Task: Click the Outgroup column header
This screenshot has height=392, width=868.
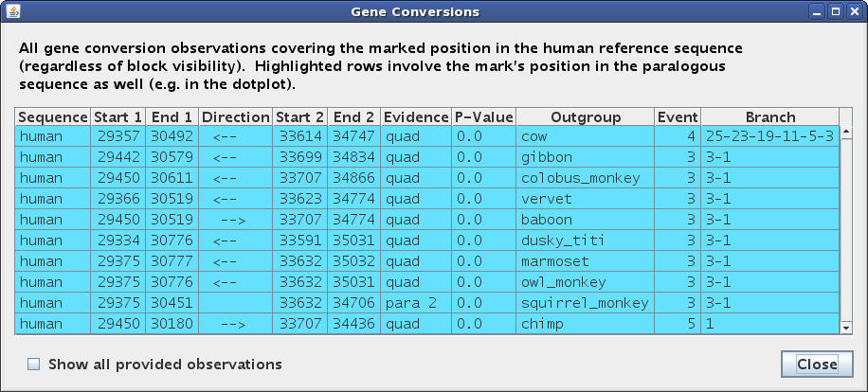Action: (585, 117)
